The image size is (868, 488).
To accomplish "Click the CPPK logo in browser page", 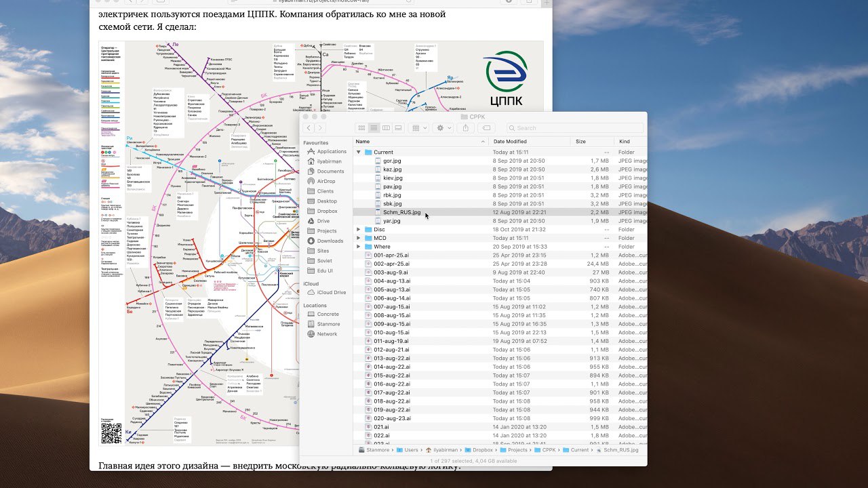I will 507,80.
